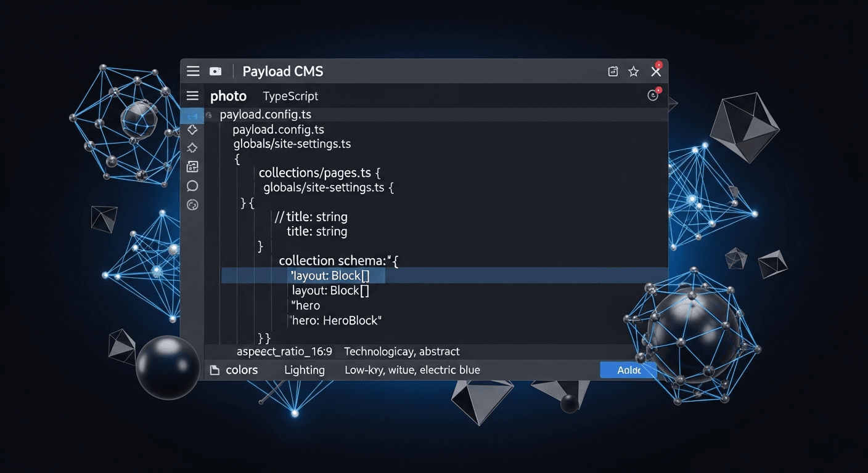This screenshot has height=473, width=868.
Task: Click the uncommented "title: string" line
Action: (317, 232)
